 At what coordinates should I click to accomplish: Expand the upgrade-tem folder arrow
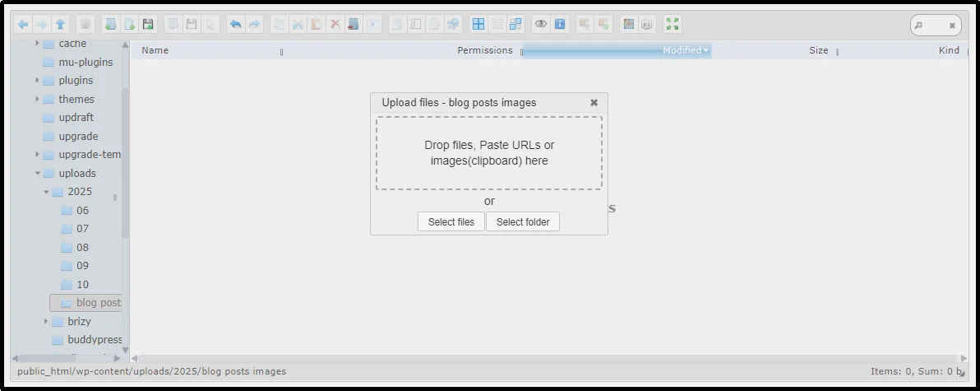pyautogui.click(x=38, y=155)
